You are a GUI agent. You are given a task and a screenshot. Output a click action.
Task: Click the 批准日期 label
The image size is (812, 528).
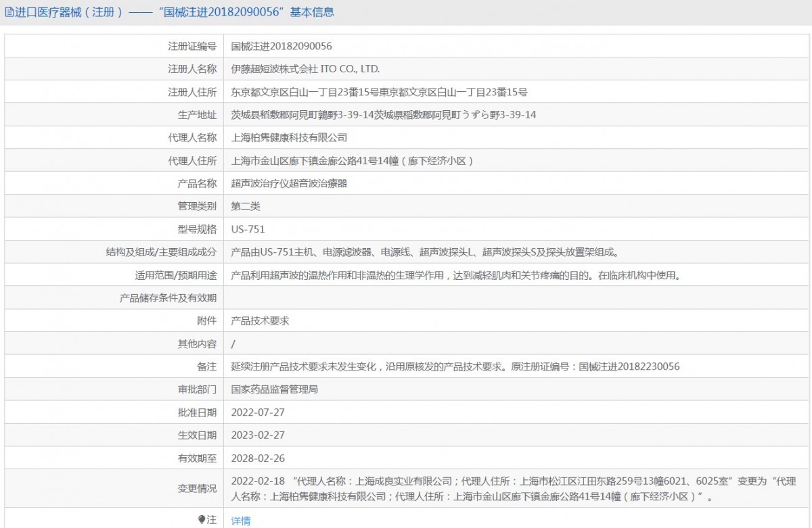click(x=197, y=412)
